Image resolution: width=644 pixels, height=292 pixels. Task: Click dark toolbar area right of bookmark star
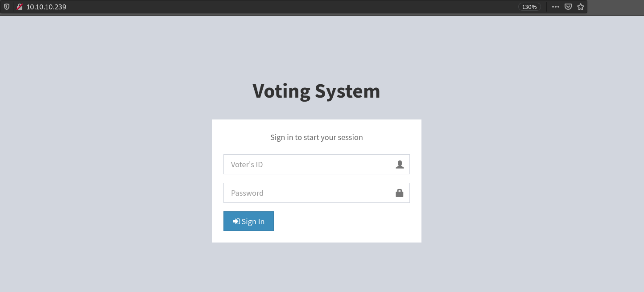[615, 7]
